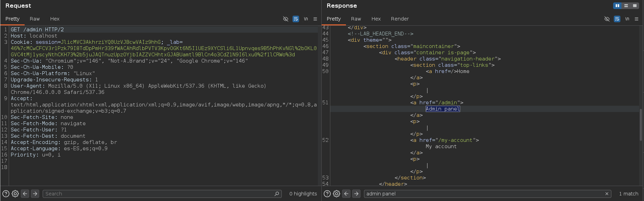This screenshot has height=201, width=644.
Task: Toggle response non-printable characters display
Action: 607,19
